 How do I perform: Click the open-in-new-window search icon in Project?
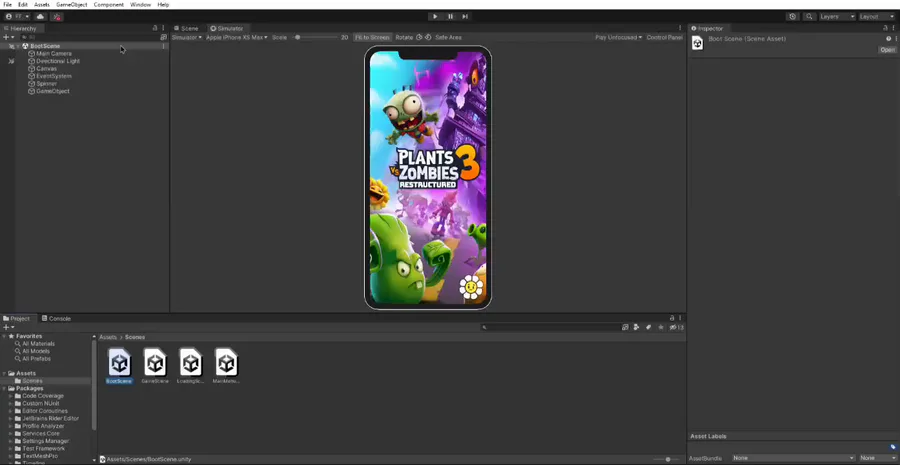click(x=625, y=327)
